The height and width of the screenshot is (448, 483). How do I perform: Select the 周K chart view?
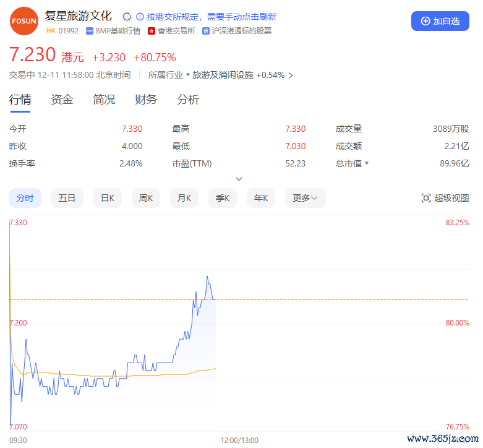point(146,198)
